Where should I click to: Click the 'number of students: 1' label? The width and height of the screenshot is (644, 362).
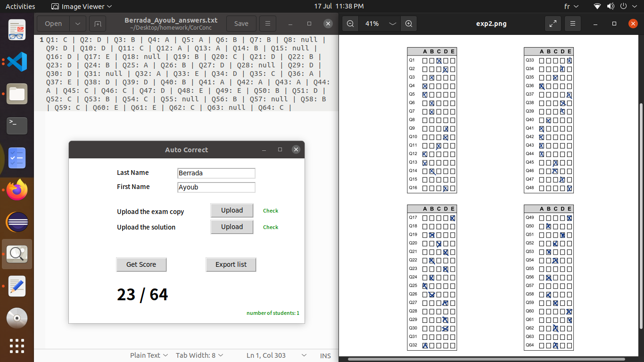click(x=273, y=313)
